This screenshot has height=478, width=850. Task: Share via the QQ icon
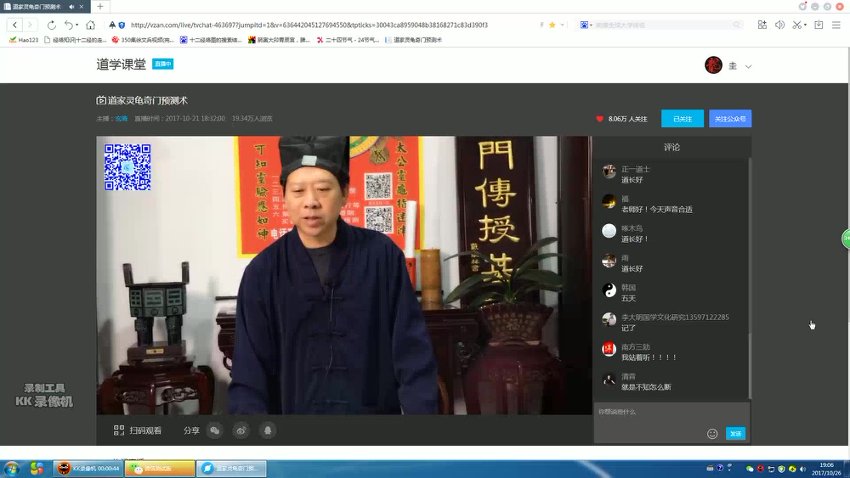[x=268, y=430]
